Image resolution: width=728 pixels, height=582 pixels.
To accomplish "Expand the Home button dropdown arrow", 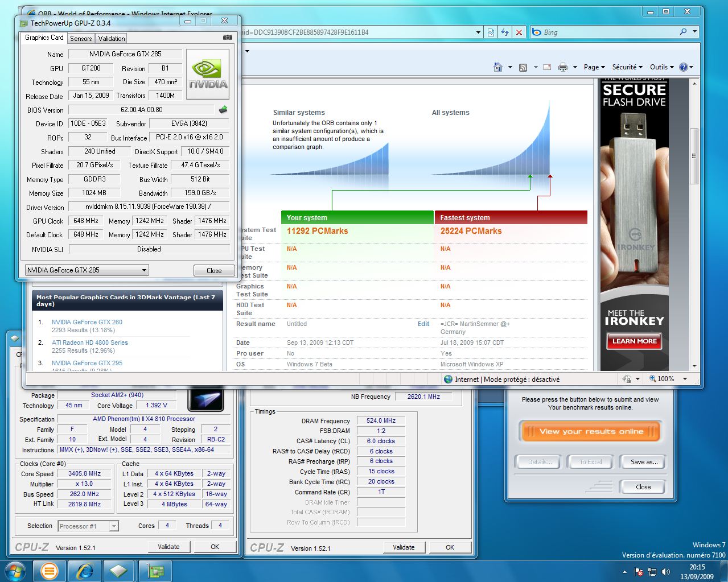I will (509, 67).
